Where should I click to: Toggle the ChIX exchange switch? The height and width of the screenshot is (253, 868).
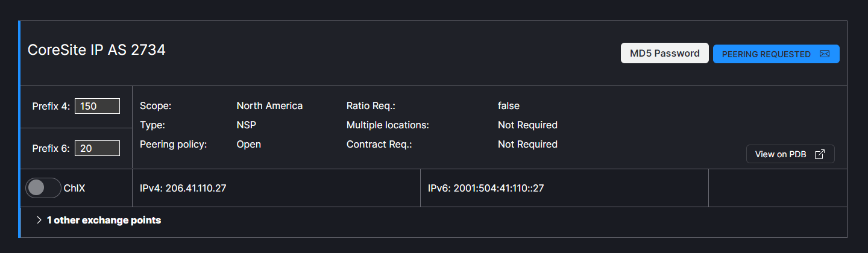[43, 188]
